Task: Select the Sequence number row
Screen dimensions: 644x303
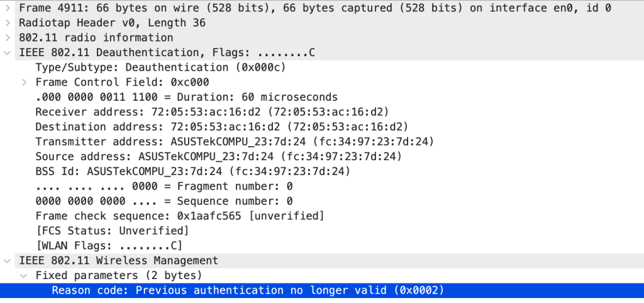Action: click(164, 202)
